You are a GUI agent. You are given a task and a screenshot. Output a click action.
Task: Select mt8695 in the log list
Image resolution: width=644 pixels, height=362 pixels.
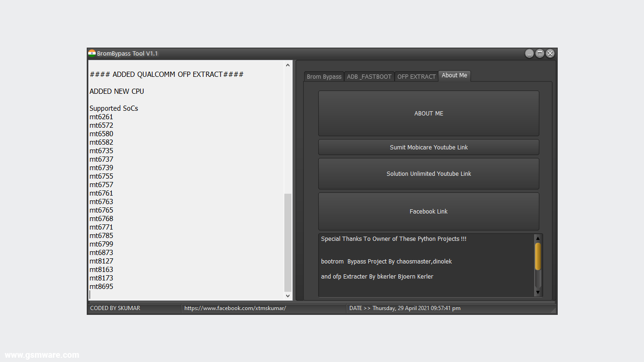click(x=101, y=287)
